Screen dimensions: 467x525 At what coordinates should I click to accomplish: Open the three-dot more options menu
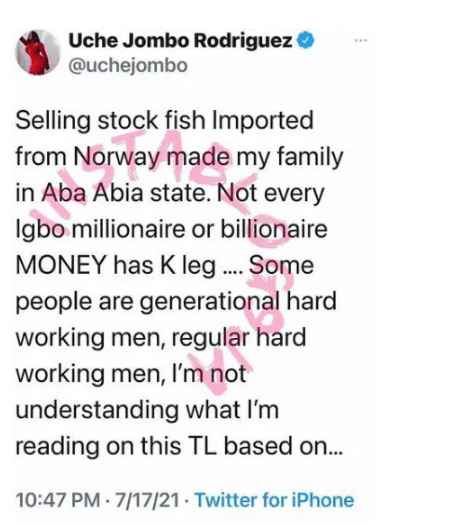(361, 41)
